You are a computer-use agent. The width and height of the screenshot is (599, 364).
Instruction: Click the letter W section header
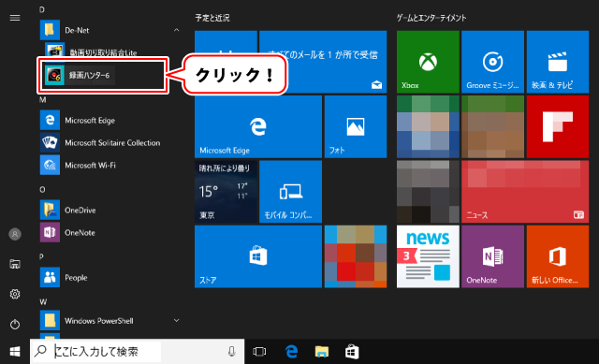(x=43, y=301)
